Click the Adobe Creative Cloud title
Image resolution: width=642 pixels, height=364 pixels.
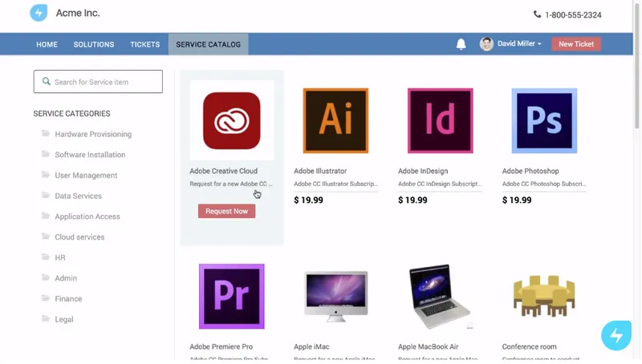pyautogui.click(x=224, y=171)
